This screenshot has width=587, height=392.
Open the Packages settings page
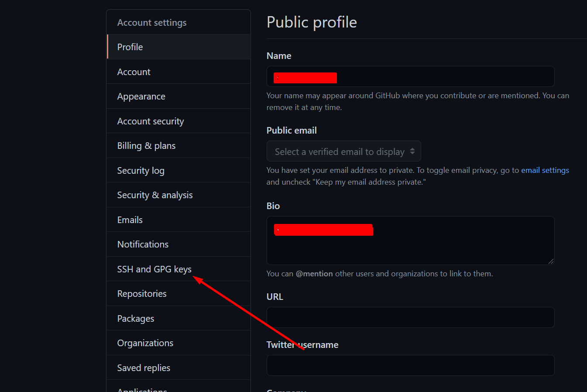[135, 318]
